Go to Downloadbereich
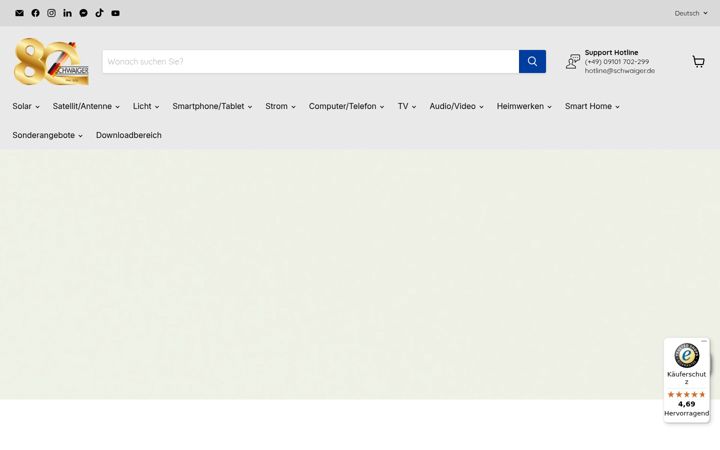Screen dimensions: 720x450 click(x=129, y=135)
